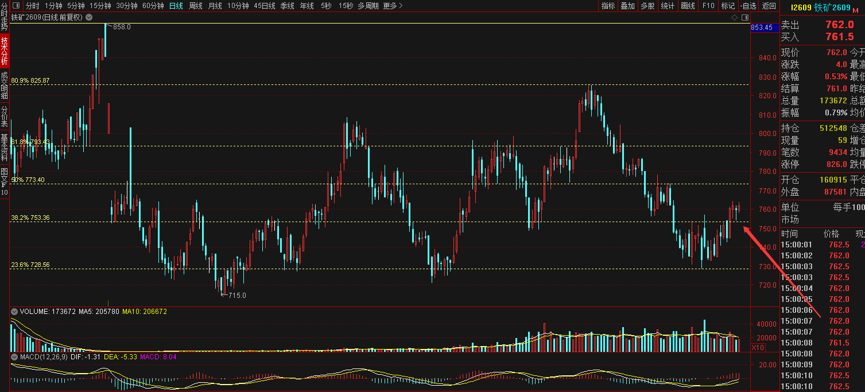Click the 38.2% 753.36 Fibonacci label
This screenshot has width=865, height=392.
[x=30, y=218]
